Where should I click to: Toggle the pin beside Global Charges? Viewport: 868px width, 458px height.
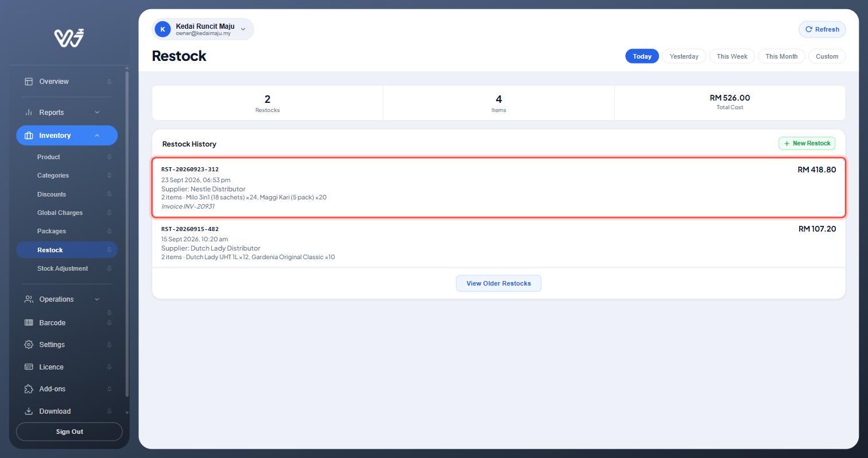109,213
